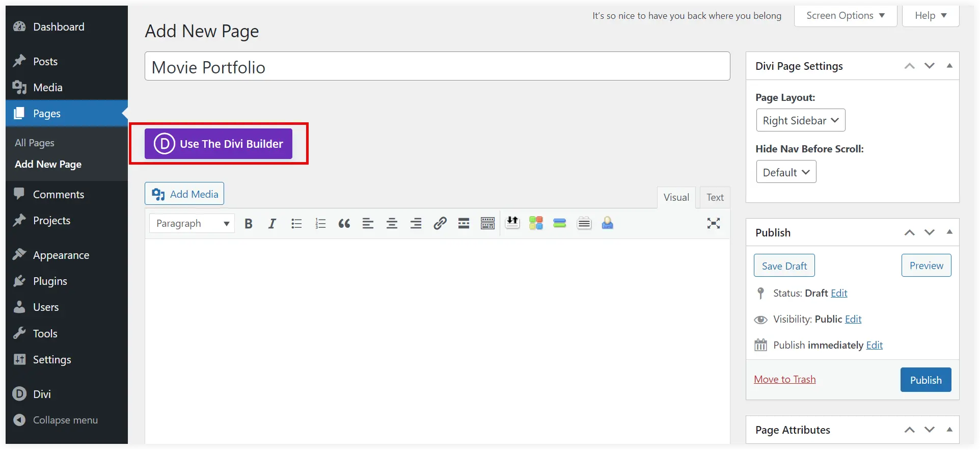Click the Preview button
This screenshot has height=450, width=980.
pos(927,266)
